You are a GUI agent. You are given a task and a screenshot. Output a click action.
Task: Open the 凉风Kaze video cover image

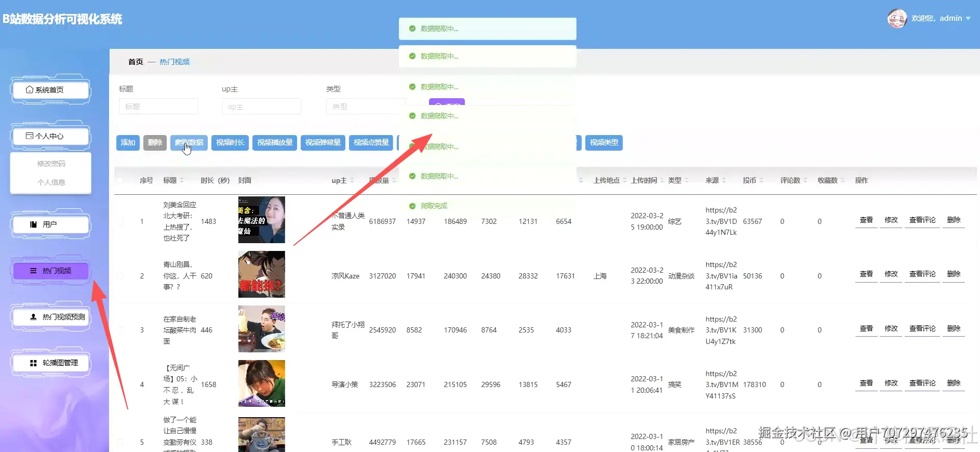click(262, 274)
